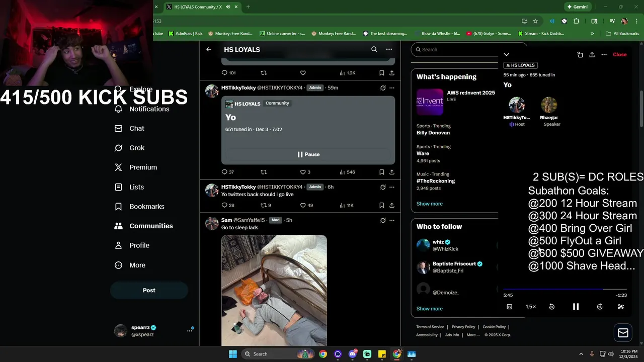644x362 pixels.
Task: Open Lists in the sidebar
Action: (129, 187)
